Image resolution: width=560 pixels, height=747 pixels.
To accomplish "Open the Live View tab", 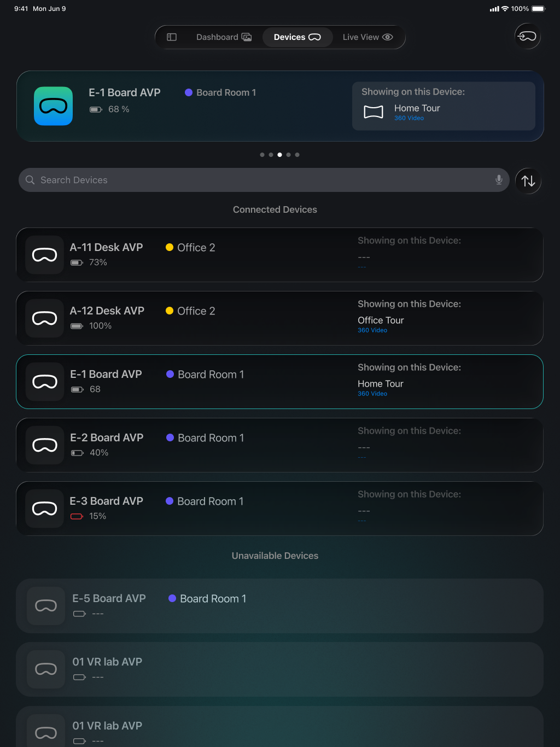I will [x=367, y=37].
